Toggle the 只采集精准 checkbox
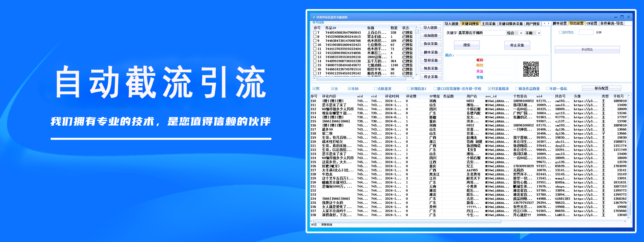 pyautogui.click(x=490, y=89)
